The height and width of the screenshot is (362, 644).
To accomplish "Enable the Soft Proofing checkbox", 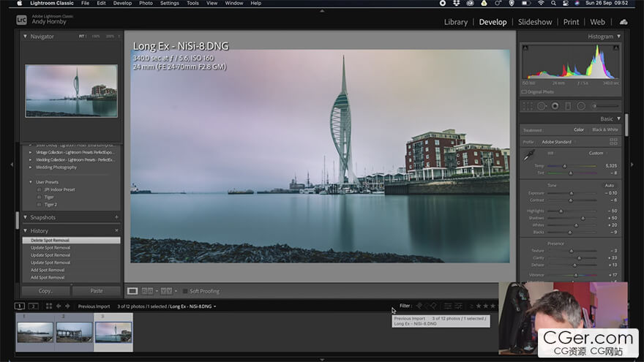I will tap(185, 291).
